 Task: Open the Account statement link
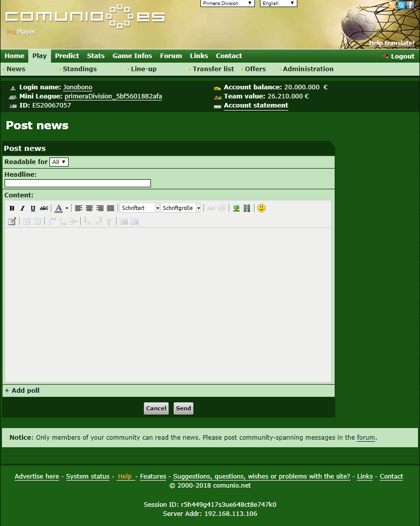(256, 106)
